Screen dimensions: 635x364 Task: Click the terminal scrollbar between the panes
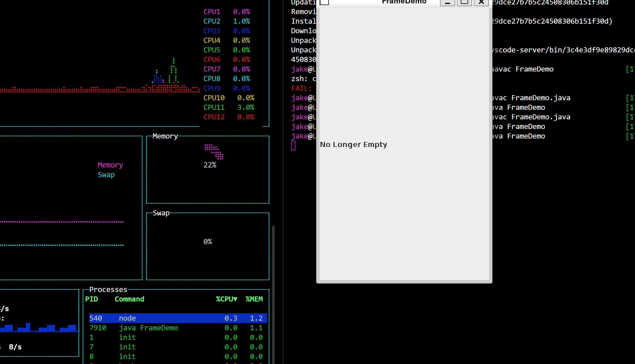[273, 294]
